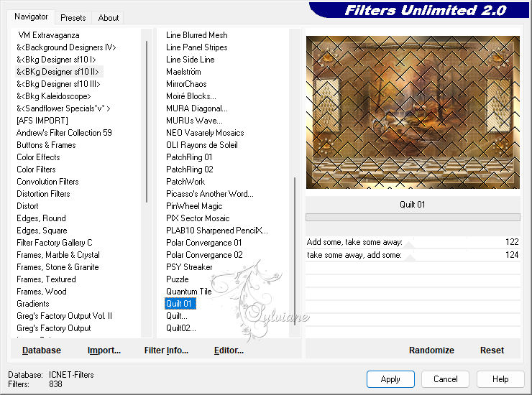This screenshot has height=395, width=532.
Task: Choose PatchRing 02 filter
Action: click(190, 169)
